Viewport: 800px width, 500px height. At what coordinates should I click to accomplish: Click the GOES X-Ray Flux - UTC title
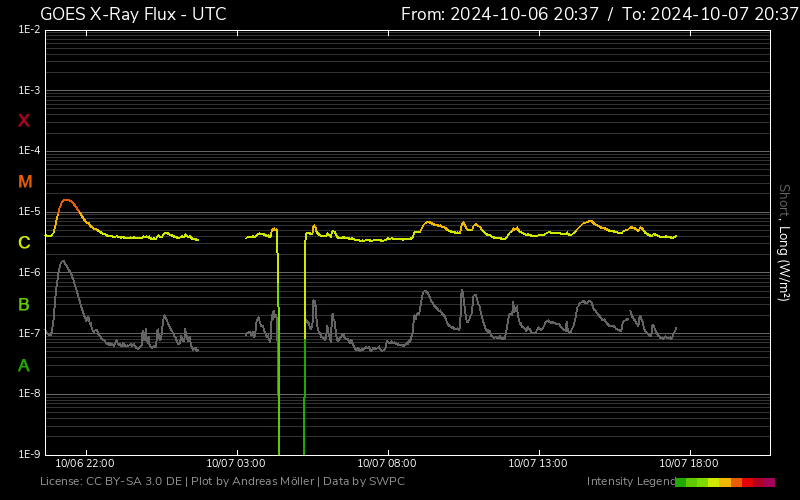point(133,14)
